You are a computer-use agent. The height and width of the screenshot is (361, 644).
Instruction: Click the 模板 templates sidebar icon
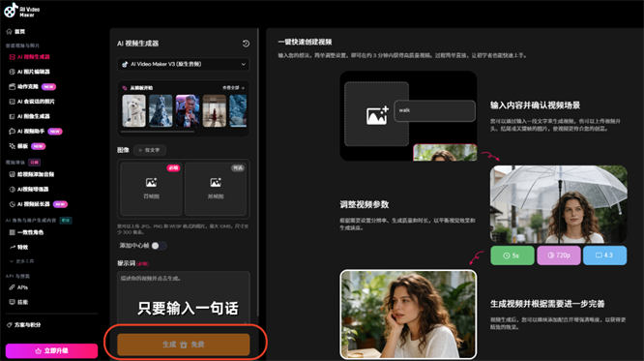(13, 146)
